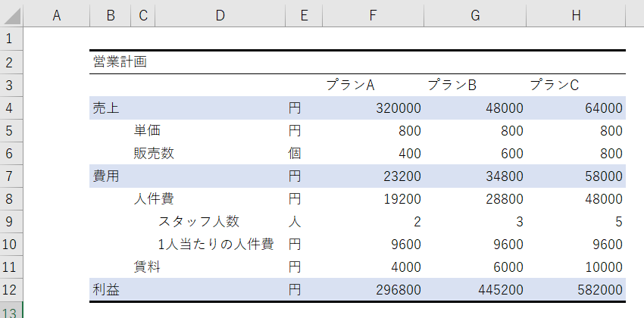Select the quantity 400 under プランA
The image size is (644, 318).
410,154
